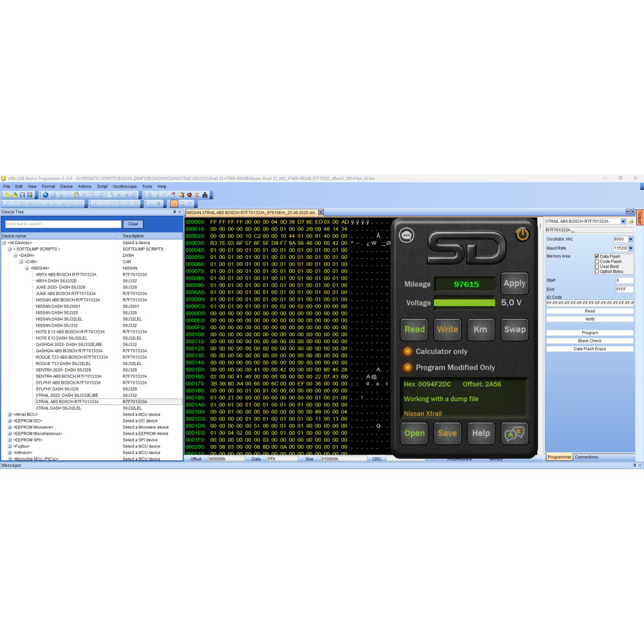644x644 pixels.
Task: Select XTRAIL DASH S6J32LEL tree row
Action: pos(59,408)
